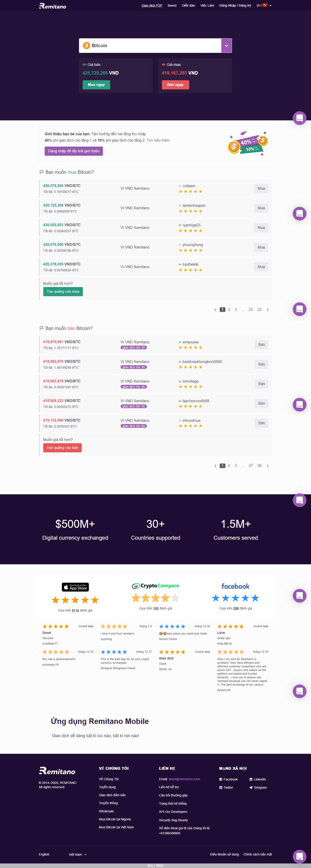Click Mua button for ryanhiga25 offer
This screenshot has width=311, height=868.
261,228
